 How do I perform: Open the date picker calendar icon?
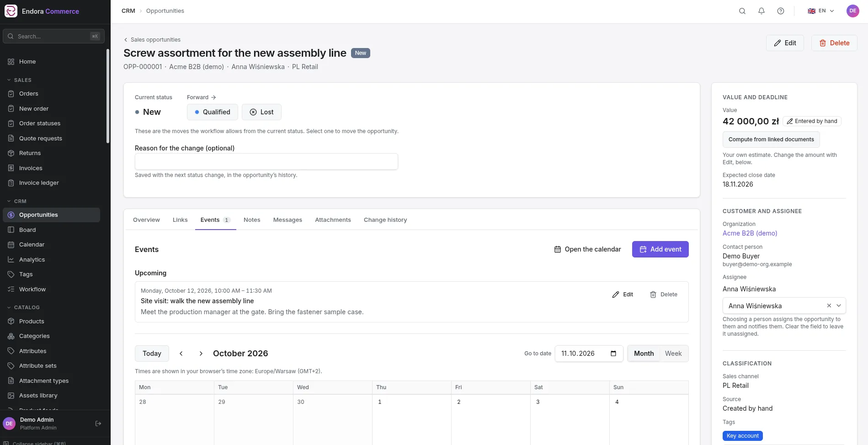[613, 354]
